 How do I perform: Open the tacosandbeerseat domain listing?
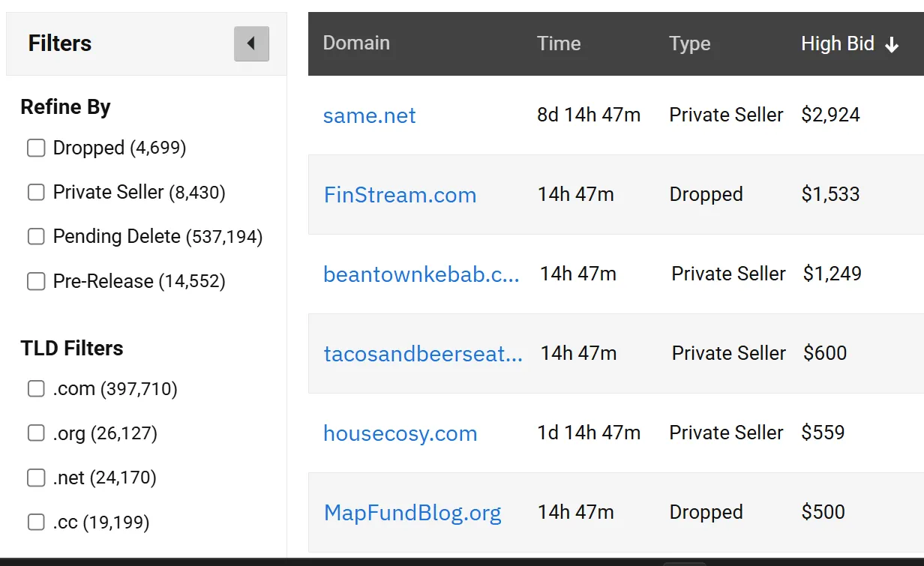tap(423, 354)
